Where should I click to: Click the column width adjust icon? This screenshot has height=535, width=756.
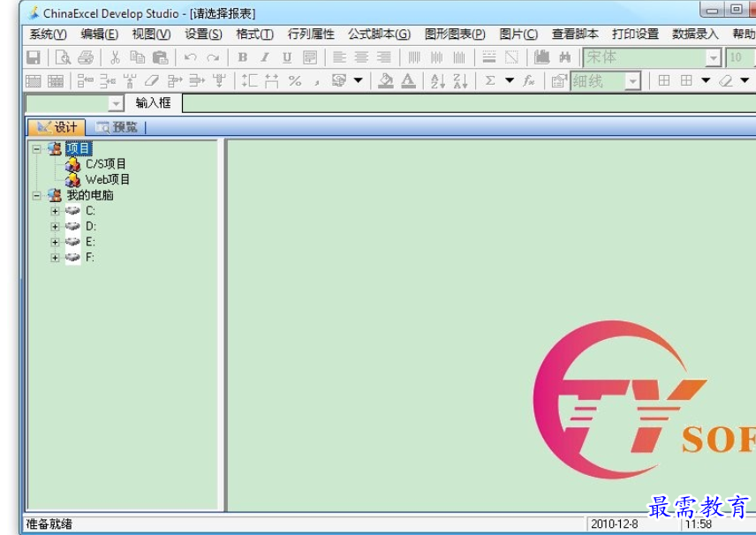(x=271, y=80)
